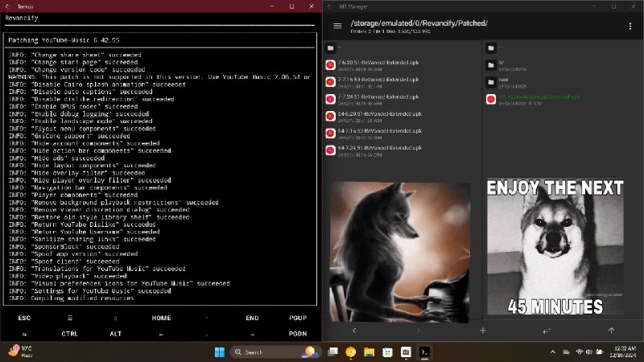Open the weather widget in the taskbar
The image size is (644, 362).
pos(21,352)
